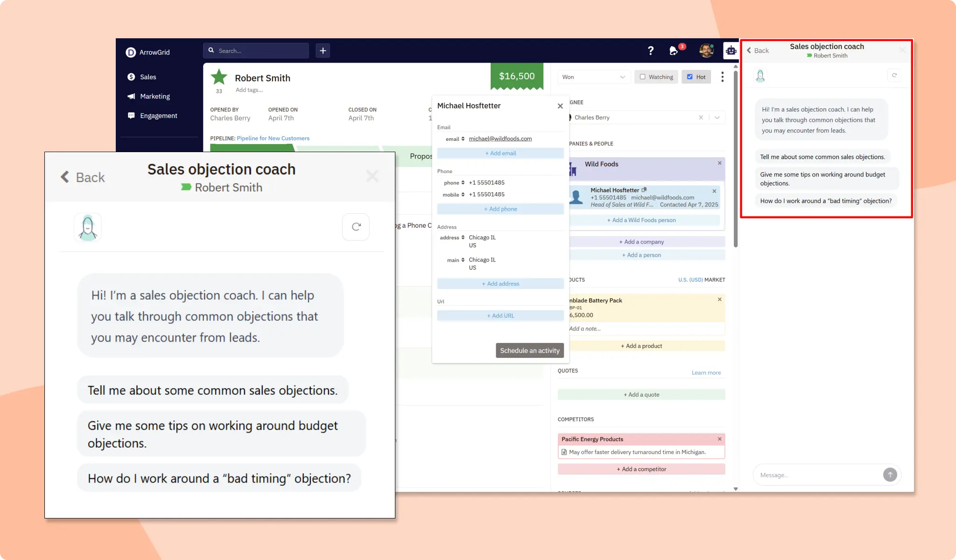Focus the top Search field
This screenshot has height=560, width=956.
(256, 50)
